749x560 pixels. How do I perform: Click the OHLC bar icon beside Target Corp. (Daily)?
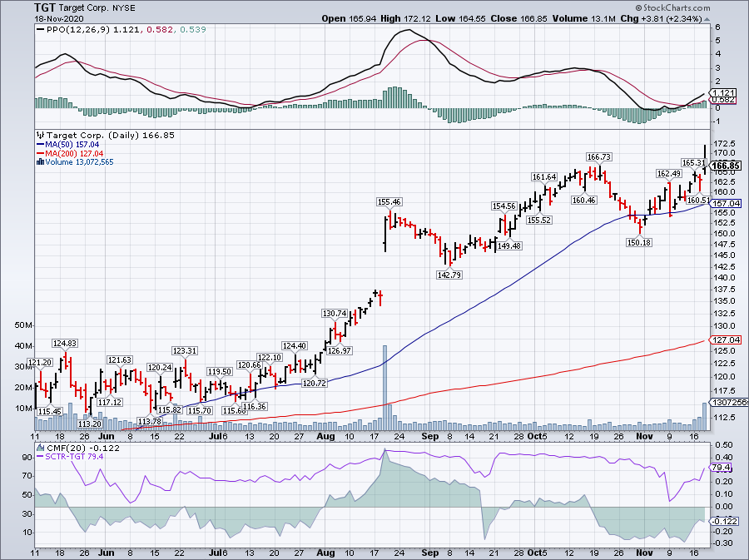pyautogui.click(x=41, y=136)
